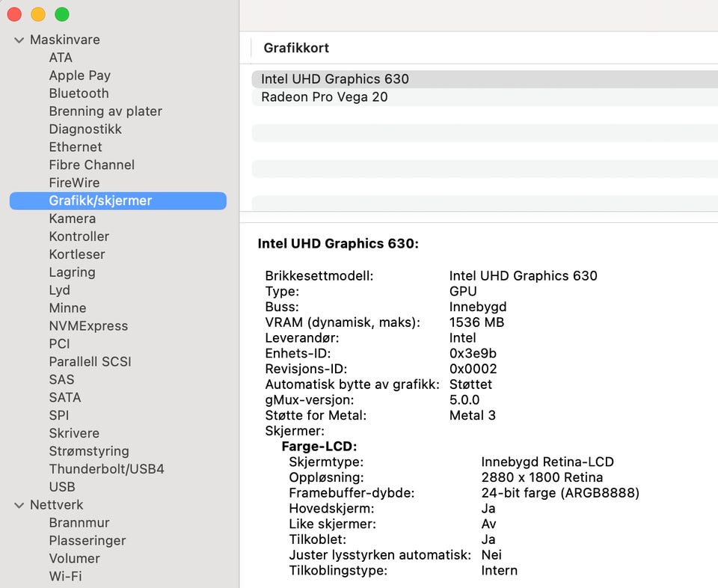Click the Buss value Innebygd

(x=478, y=307)
